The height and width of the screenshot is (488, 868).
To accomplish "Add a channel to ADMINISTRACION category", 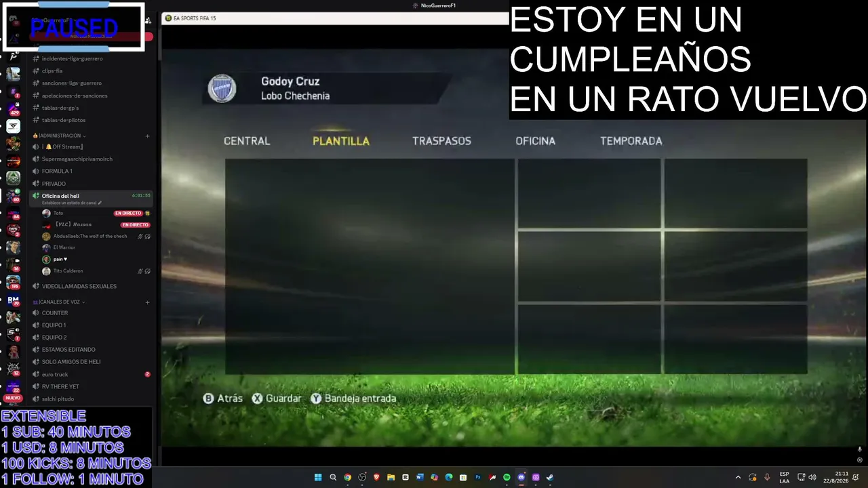I will click(147, 136).
